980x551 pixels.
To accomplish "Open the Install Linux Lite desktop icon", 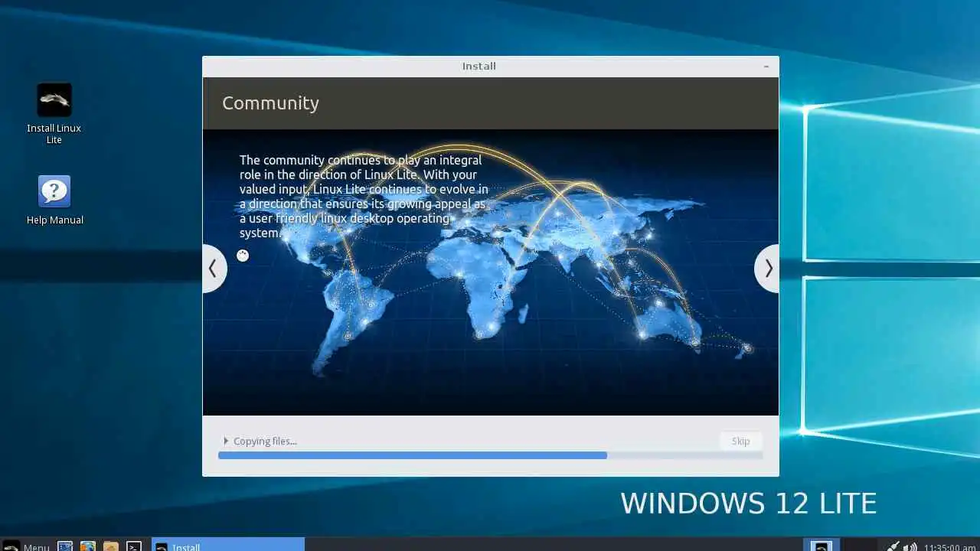I will pyautogui.click(x=54, y=113).
